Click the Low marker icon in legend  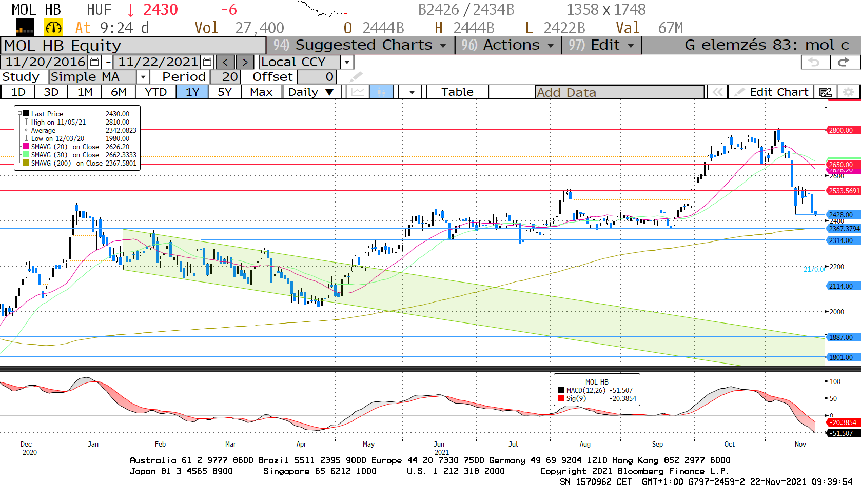point(26,138)
